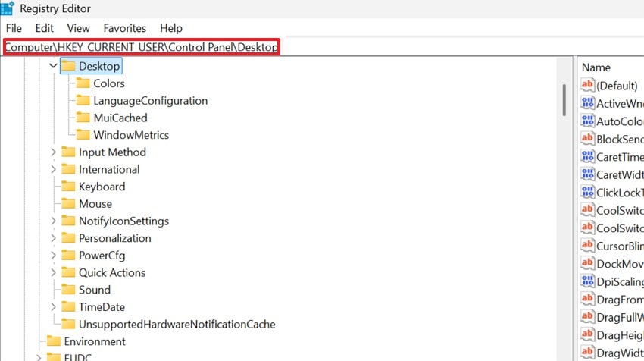The height and width of the screenshot is (361, 644).
Task: Click the Quick Actions folder icon
Action: 69,272
